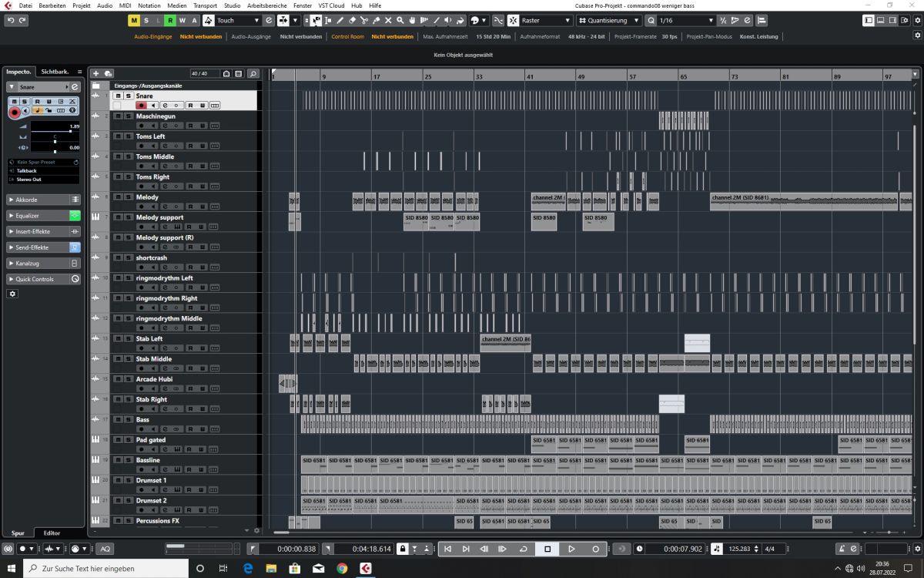Screen dimensions: 924x578
Task: Expand the Kanalzug inspector section
Action: [44, 263]
